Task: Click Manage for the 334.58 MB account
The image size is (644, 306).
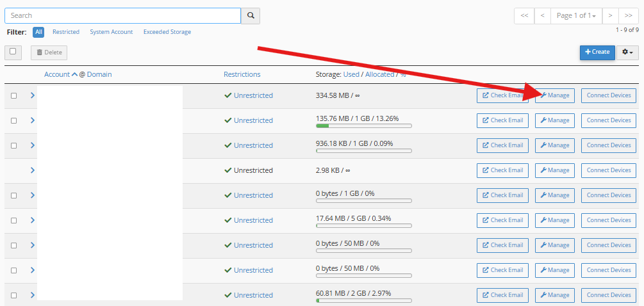Action: coord(555,95)
